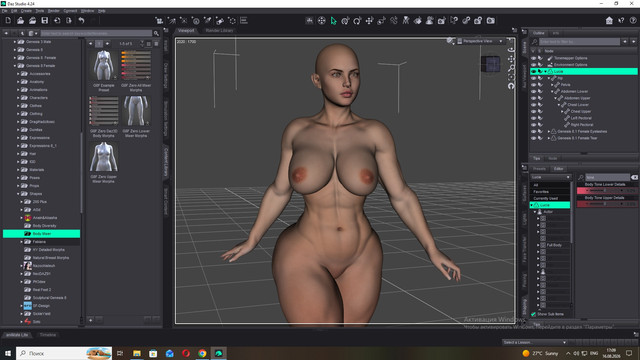Click the Undo arrow icon
This screenshot has height=360, width=640.
pyautogui.click(x=81, y=20)
